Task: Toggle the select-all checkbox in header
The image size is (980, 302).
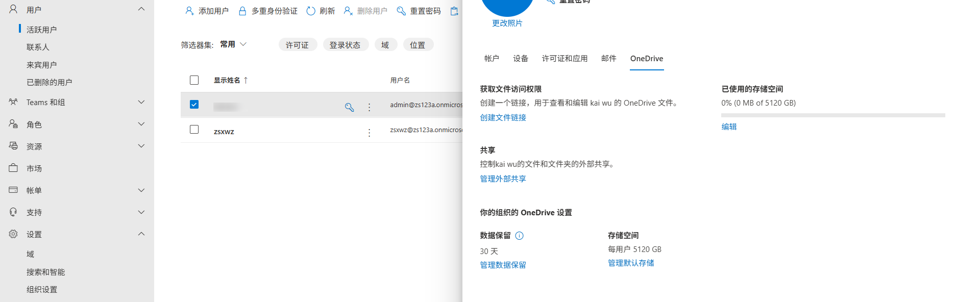Action: tap(194, 80)
